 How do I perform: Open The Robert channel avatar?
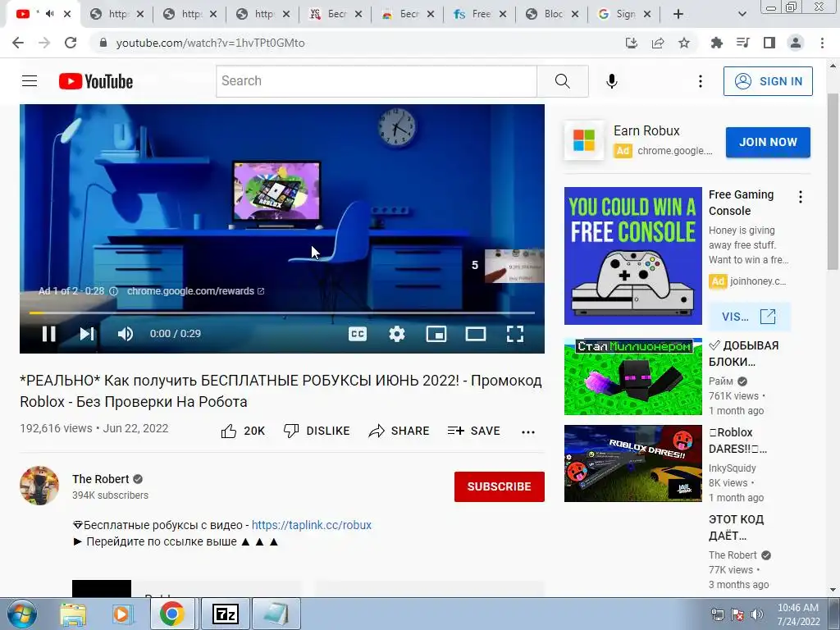point(39,486)
